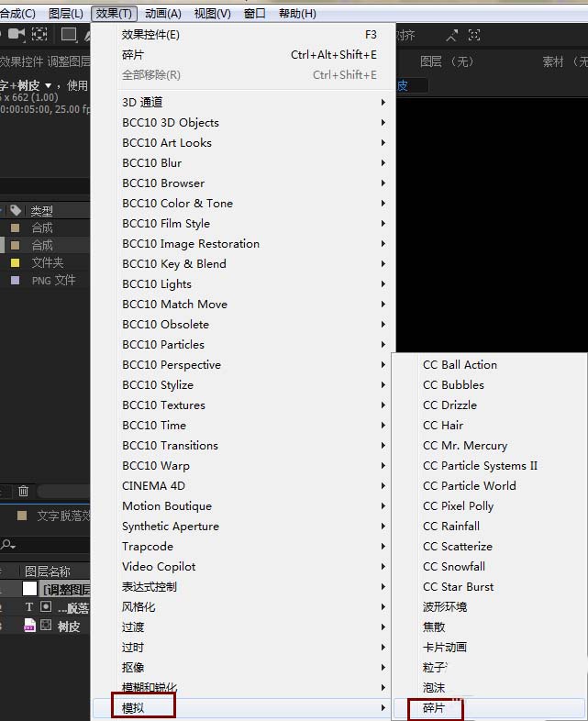The image size is (588, 721).
Task: Click white swatch of adjustment layer
Action: [29, 589]
